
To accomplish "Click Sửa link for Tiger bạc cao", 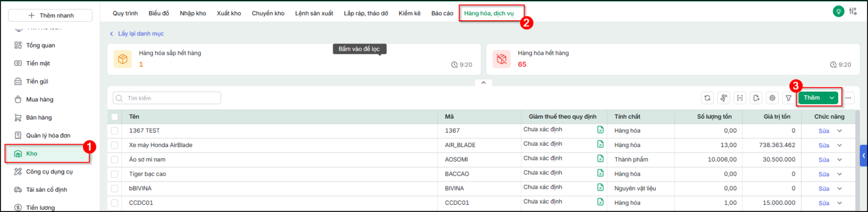I will tap(824, 174).
